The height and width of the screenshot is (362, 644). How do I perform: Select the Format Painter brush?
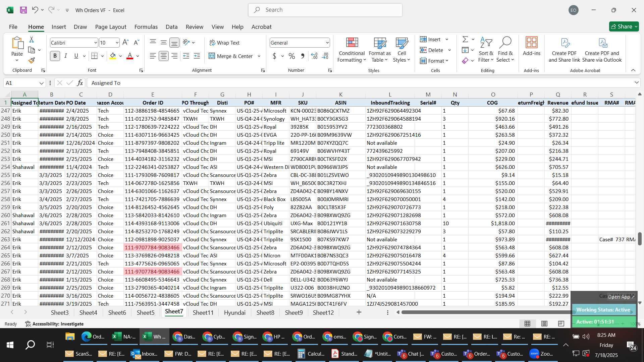click(32, 60)
